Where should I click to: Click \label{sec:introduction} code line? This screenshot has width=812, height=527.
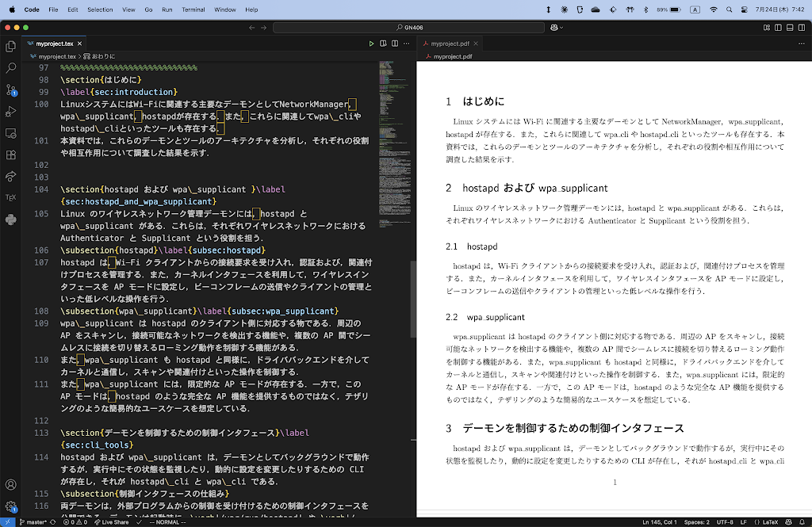(x=119, y=92)
